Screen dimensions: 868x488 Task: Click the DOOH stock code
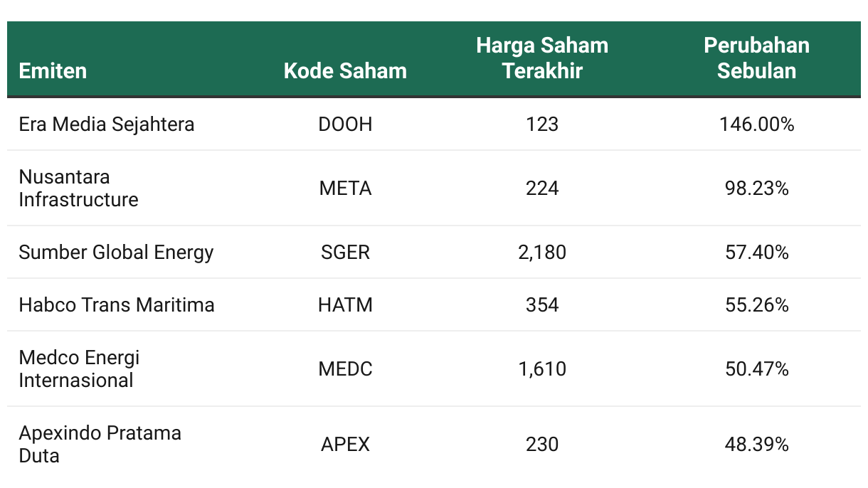point(345,124)
